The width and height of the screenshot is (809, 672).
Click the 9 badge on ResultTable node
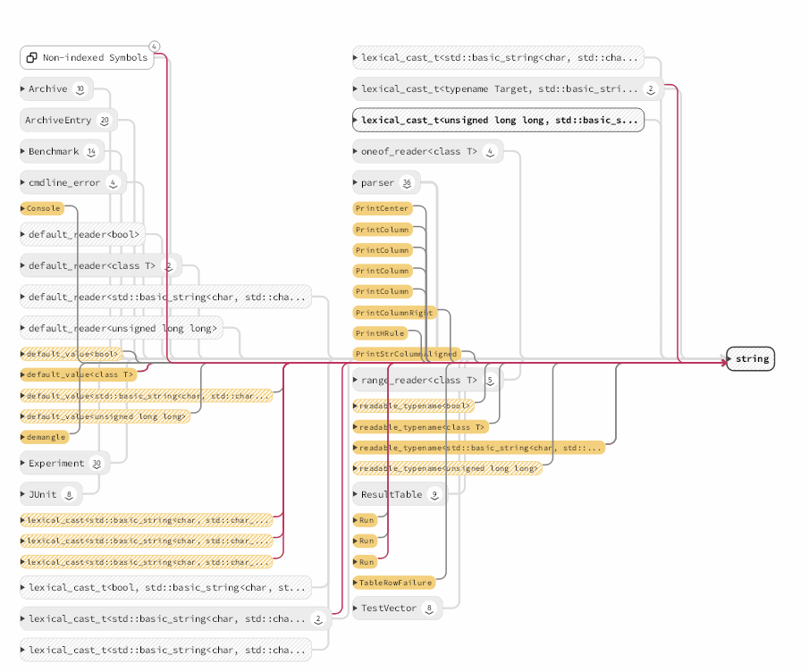tap(434, 494)
